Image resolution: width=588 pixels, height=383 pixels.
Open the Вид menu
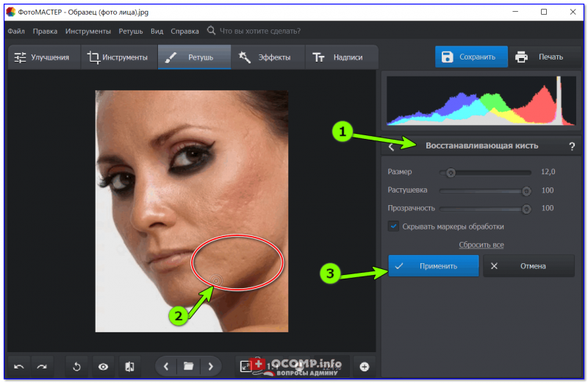click(157, 31)
